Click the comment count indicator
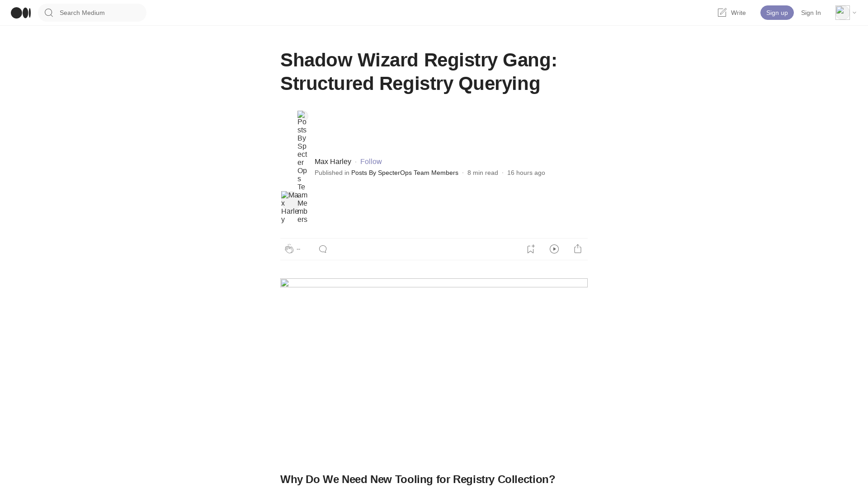Viewport: 868px width, 488px height. pos(322,249)
